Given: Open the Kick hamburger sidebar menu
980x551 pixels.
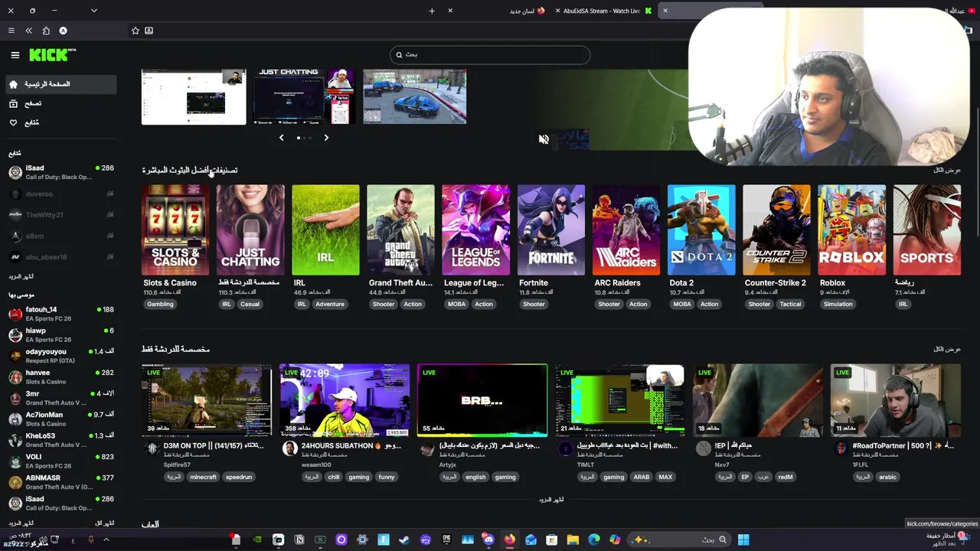Looking at the screenshot, I should (x=15, y=54).
